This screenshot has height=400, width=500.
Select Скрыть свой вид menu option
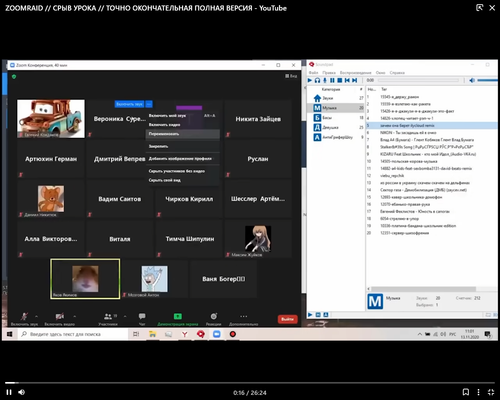[183, 180]
